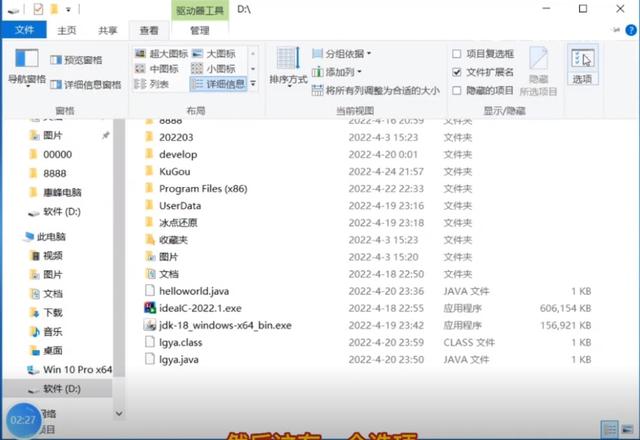Open the quick access toolbar dropdown arrow
The height and width of the screenshot is (440, 640).
click(68, 9)
